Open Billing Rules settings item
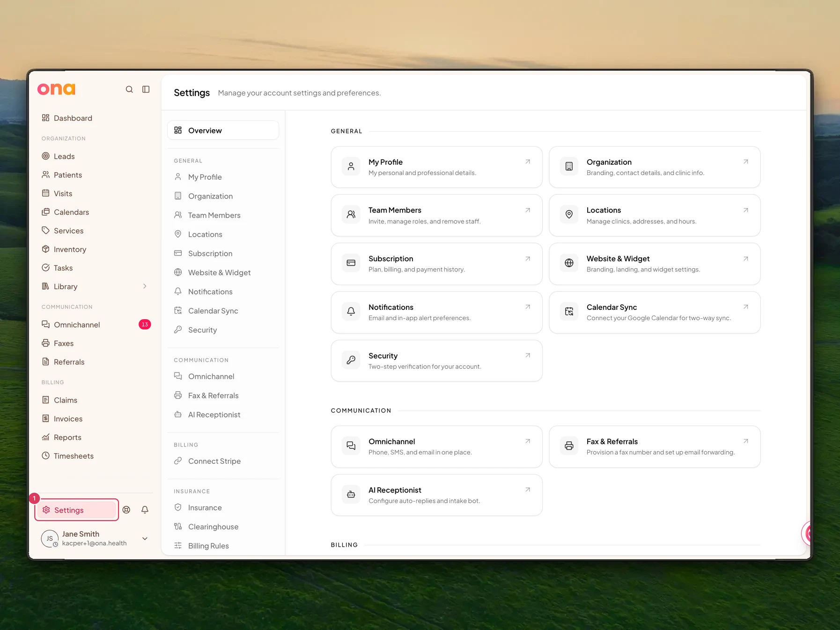840x630 pixels. point(223,546)
